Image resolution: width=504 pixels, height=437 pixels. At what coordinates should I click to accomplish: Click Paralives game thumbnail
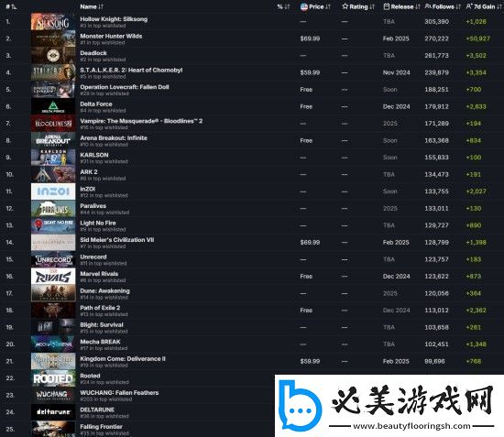[x=53, y=209]
